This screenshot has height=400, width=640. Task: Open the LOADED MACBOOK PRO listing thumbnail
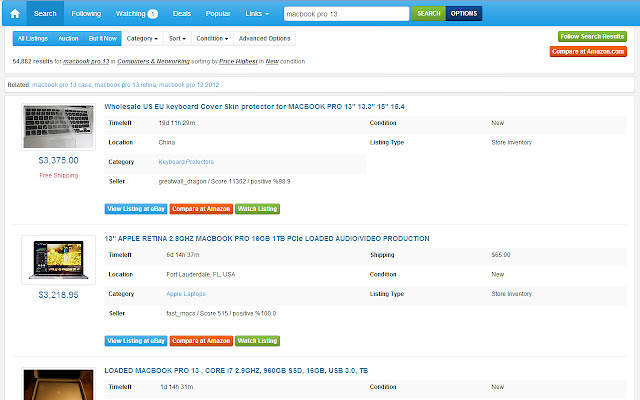pyautogui.click(x=58, y=384)
